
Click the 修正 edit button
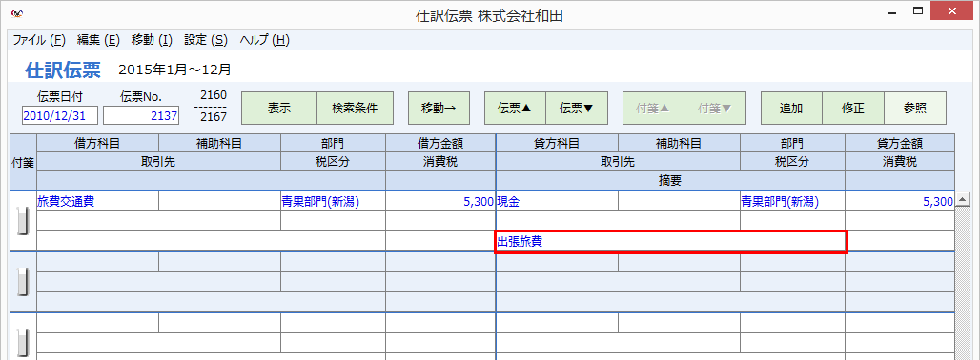[852, 108]
